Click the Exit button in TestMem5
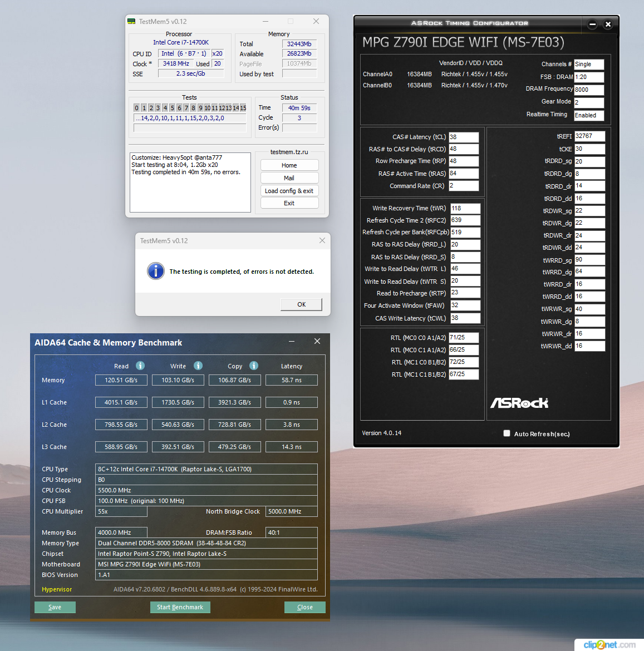The width and height of the screenshot is (644, 651). point(289,203)
